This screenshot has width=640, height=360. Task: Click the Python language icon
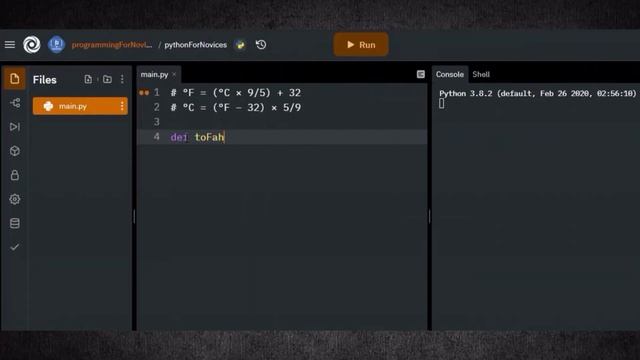tap(240, 44)
